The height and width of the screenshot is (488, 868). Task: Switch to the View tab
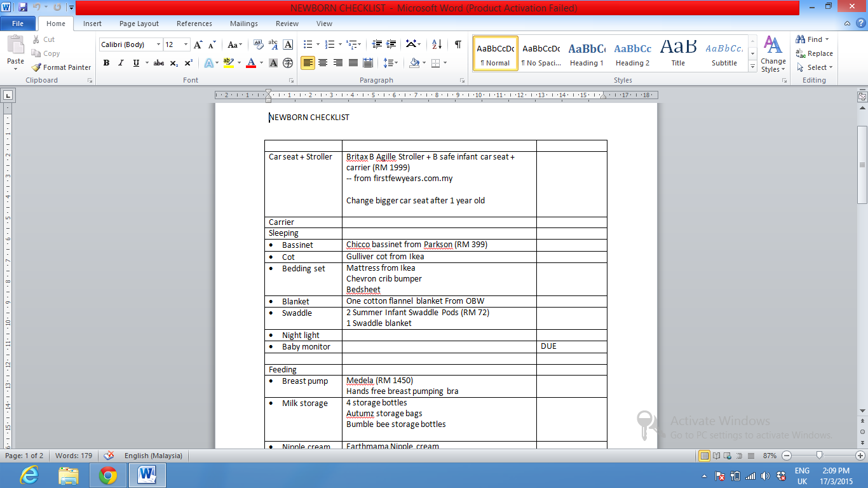[324, 24]
